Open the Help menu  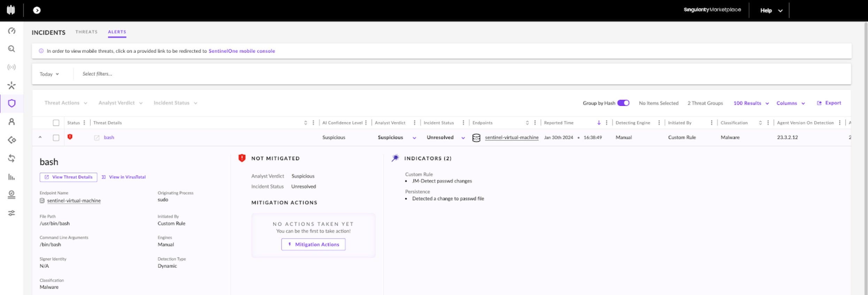(771, 10)
